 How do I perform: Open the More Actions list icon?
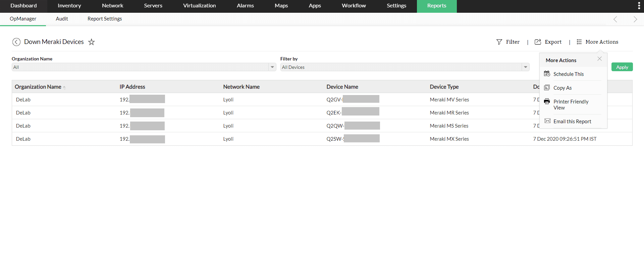[579, 42]
